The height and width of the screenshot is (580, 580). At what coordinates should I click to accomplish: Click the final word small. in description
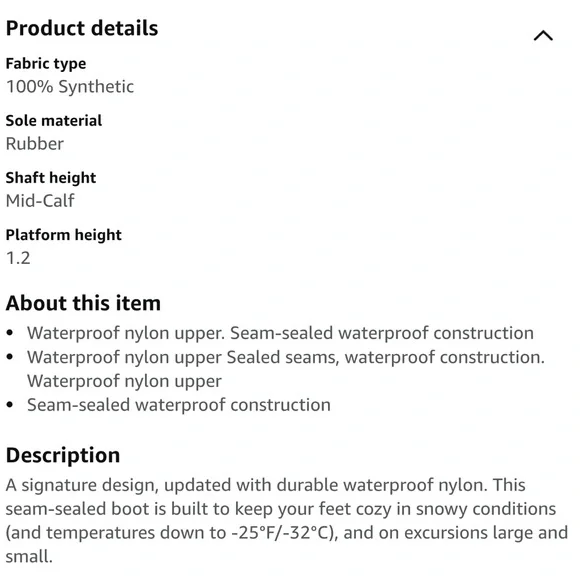coord(29,557)
